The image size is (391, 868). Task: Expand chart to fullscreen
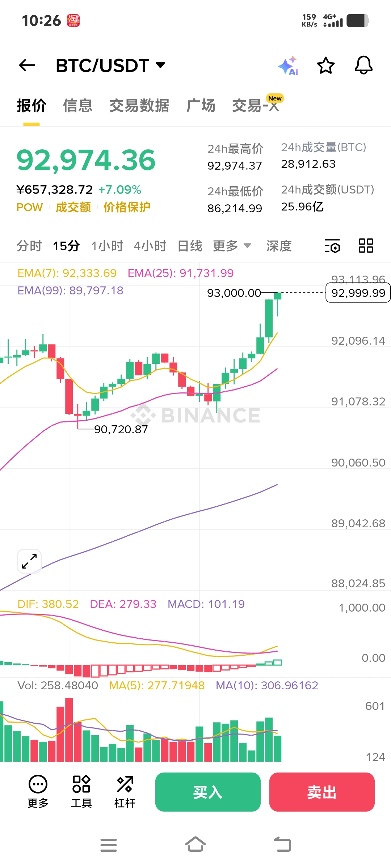(x=29, y=561)
